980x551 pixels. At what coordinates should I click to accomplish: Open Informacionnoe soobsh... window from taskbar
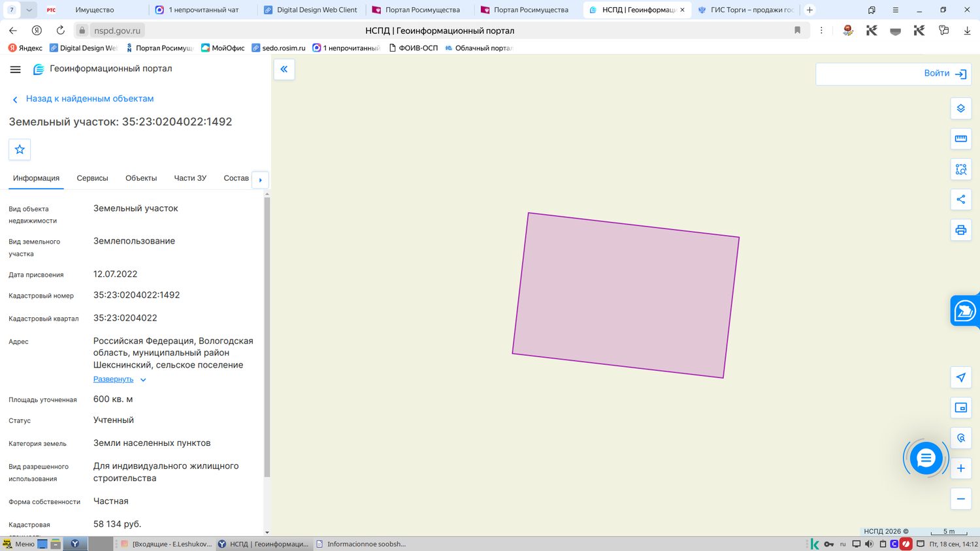point(361,544)
